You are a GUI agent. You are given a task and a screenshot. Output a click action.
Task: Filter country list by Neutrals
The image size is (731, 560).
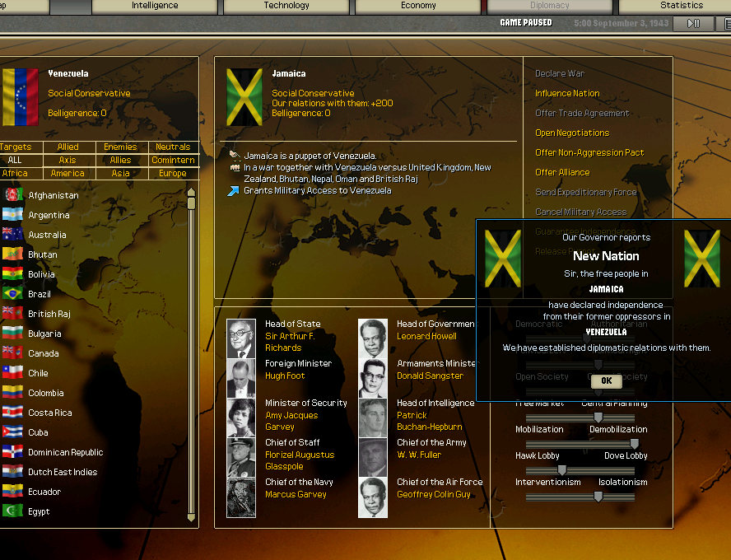(173, 147)
